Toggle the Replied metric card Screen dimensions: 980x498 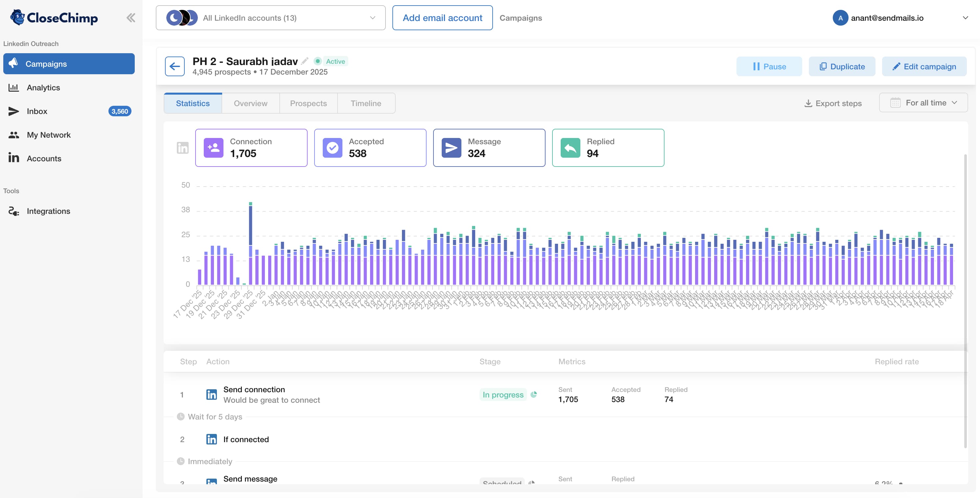point(608,147)
